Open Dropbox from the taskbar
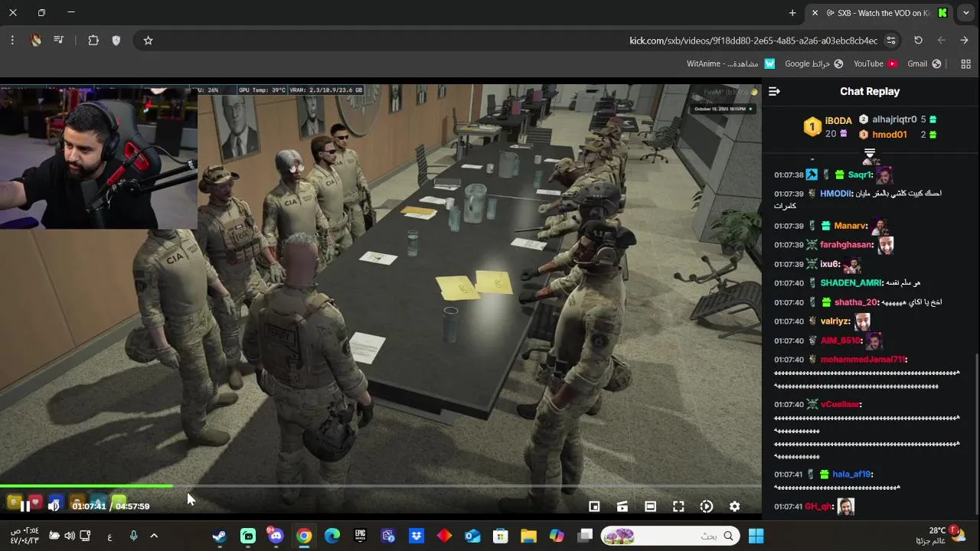The height and width of the screenshot is (551, 980). coord(416,536)
